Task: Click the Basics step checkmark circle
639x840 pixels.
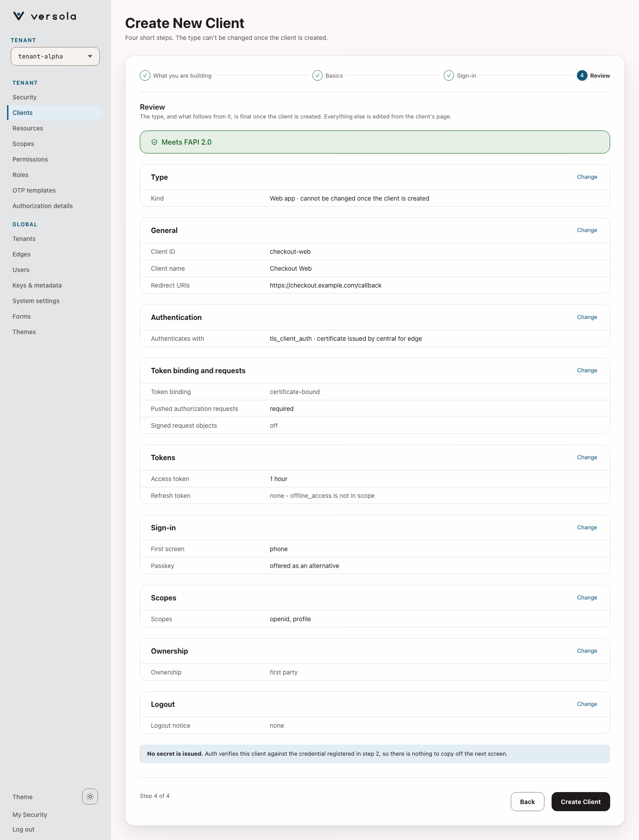Action: pyautogui.click(x=317, y=75)
